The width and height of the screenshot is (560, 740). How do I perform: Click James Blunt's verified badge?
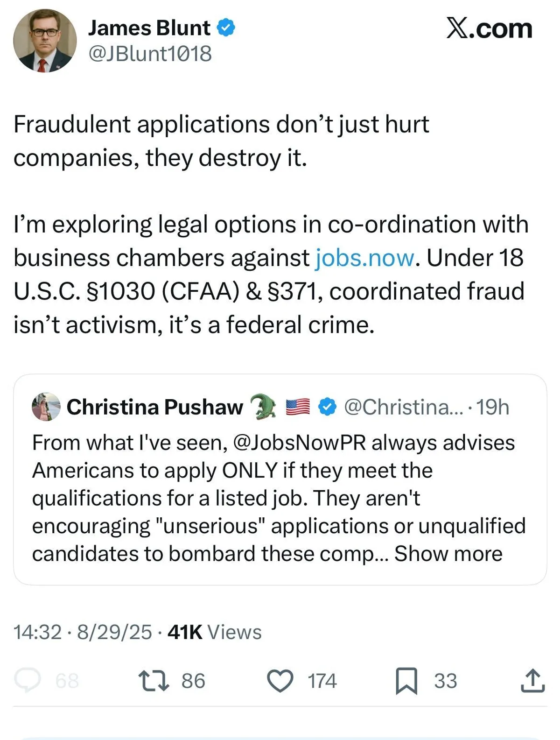pyautogui.click(x=226, y=28)
